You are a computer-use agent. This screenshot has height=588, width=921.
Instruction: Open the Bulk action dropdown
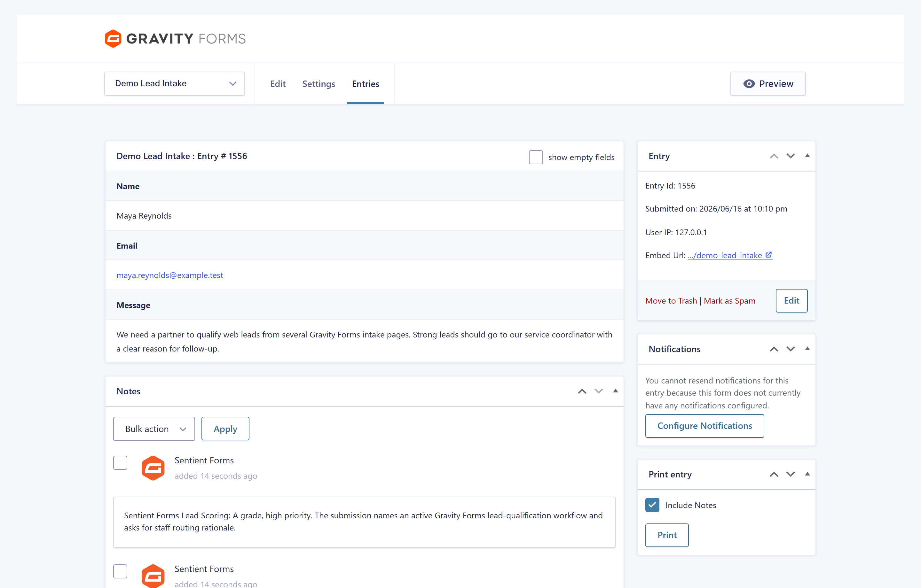(x=154, y=429)
